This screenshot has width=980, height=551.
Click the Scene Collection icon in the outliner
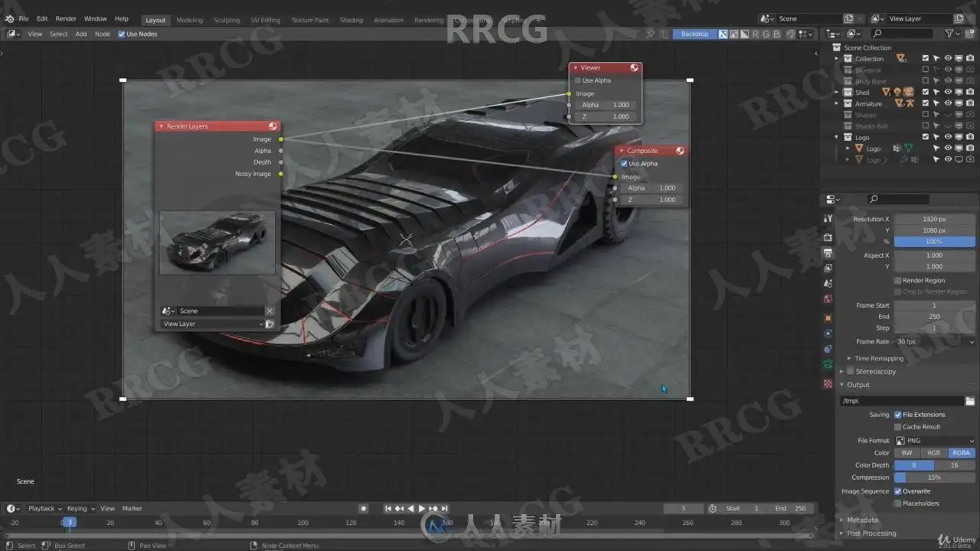(x=837, y=47)
